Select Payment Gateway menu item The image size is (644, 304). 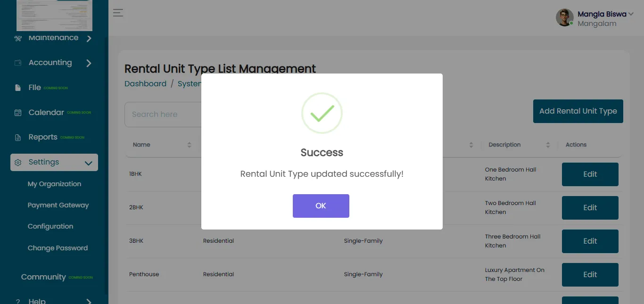click(58, 205)
